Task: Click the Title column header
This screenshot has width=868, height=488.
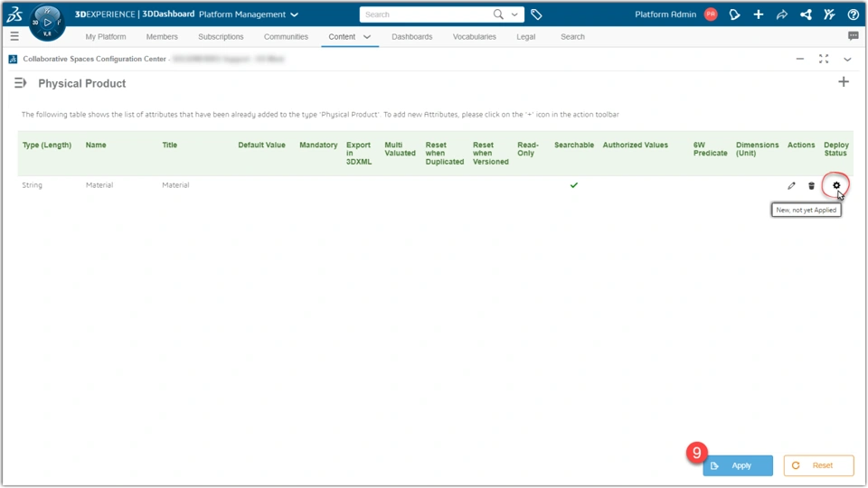Action: tap(169, 145)
